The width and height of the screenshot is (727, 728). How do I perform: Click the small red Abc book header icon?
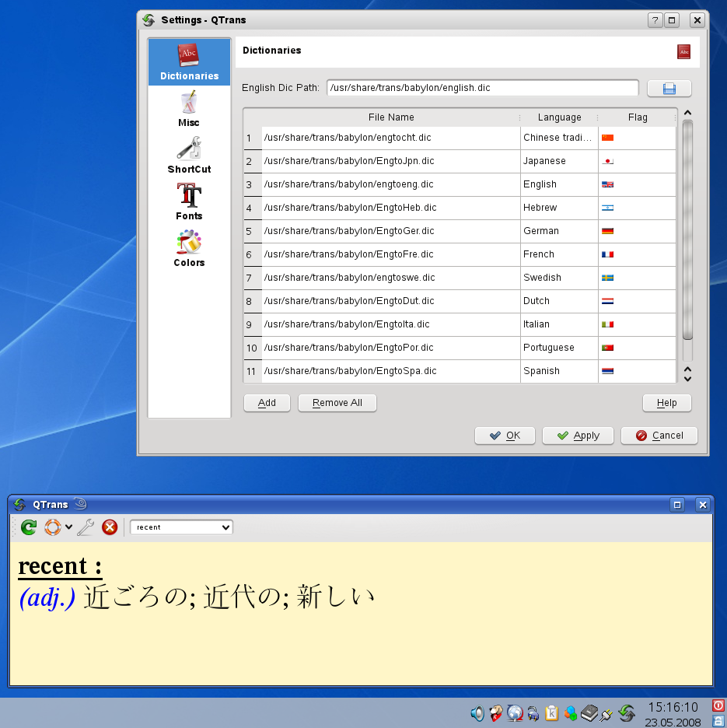tap(683, 51)
